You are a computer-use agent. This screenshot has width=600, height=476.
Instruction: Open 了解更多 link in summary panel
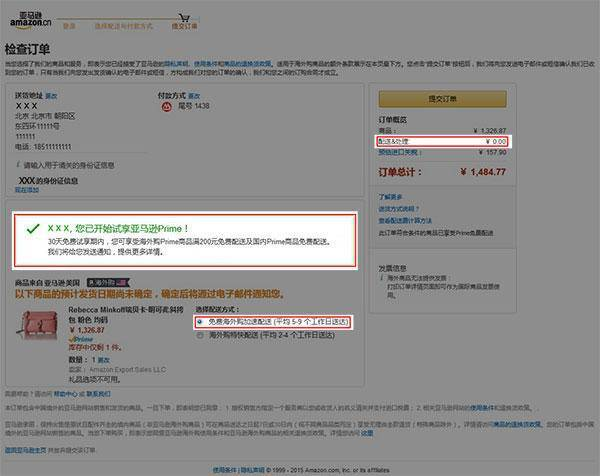(390, 197)
